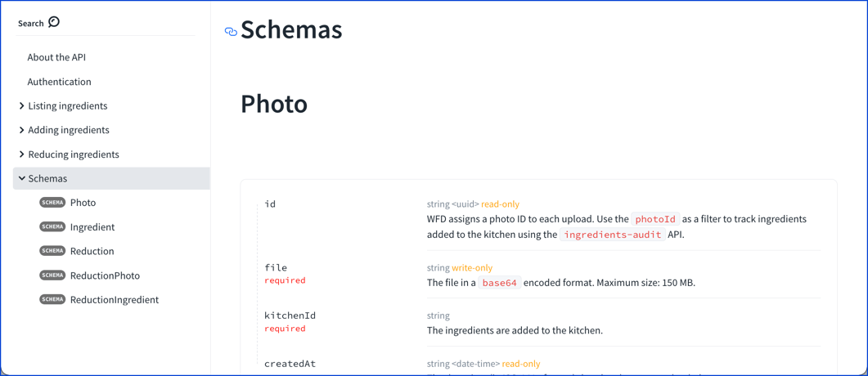Click the search magnifier icon
This screenshot has width=868, height=376.
54,22
